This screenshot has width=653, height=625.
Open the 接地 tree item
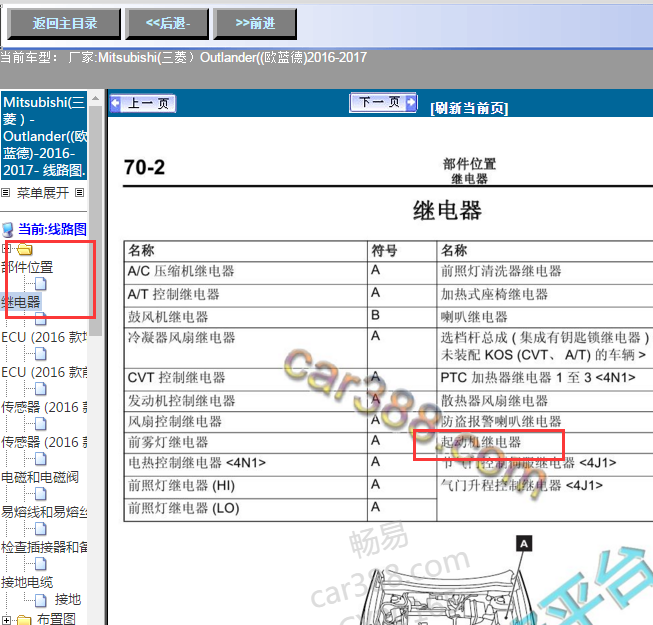click(67, 600)
